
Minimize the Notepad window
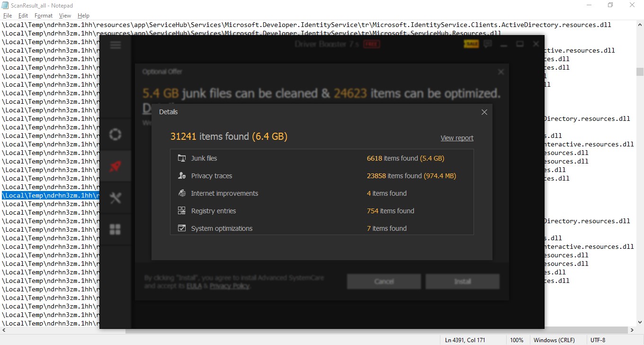(588, 5)
